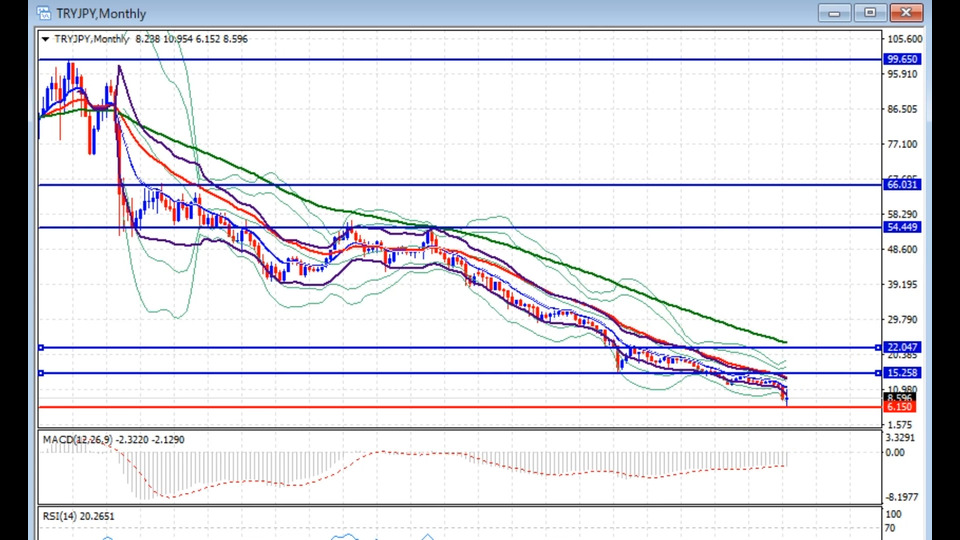Click the 48.600 price scale value
This screenshot has height=540, width=960.
pyautogui.click(x=902, y=250)
